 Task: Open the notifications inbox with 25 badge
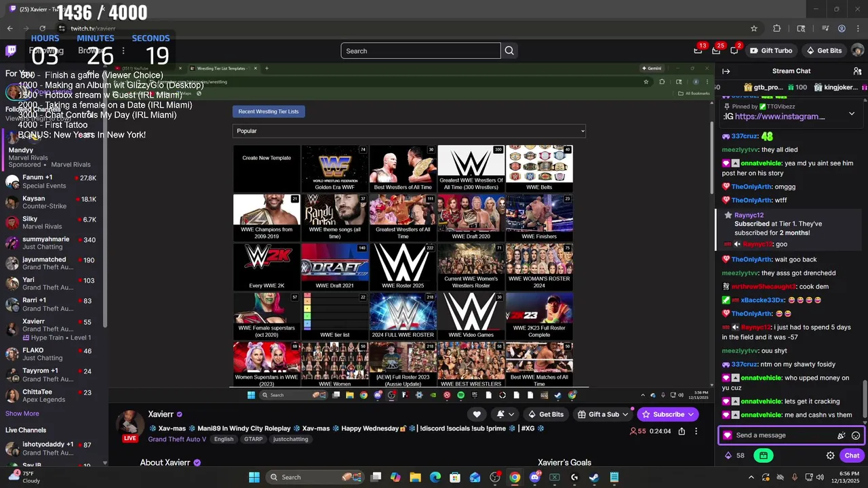coord(716,51)
